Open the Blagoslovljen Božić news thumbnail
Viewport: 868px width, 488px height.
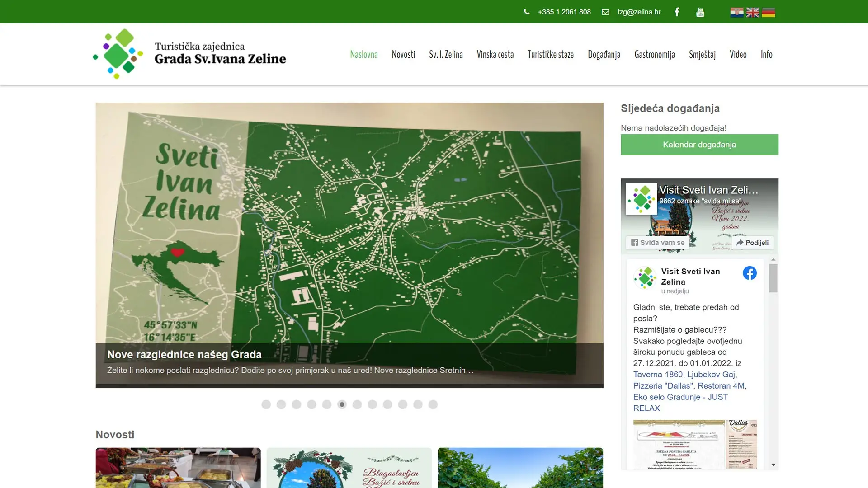click(349, 468)
